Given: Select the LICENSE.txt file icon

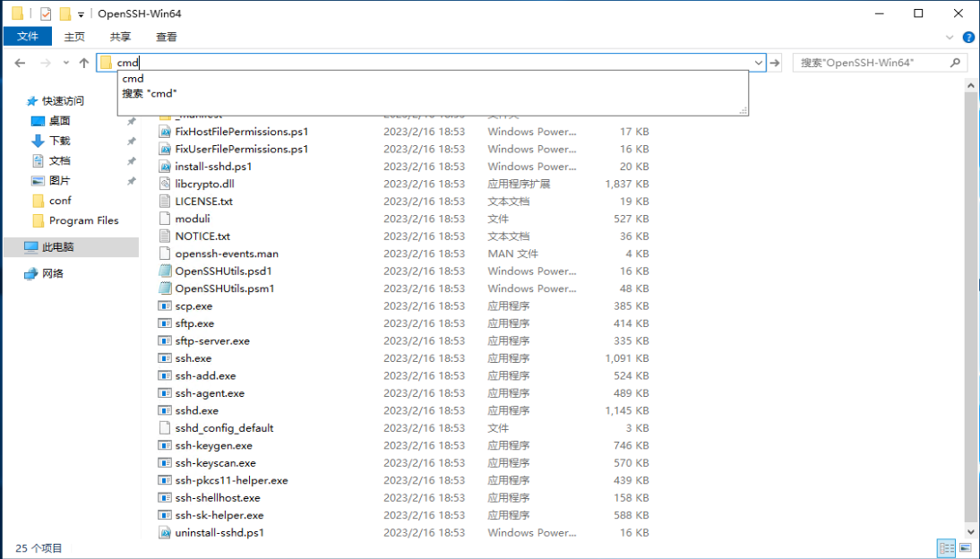Looking at the screenshot, I should tap(164, 202).
